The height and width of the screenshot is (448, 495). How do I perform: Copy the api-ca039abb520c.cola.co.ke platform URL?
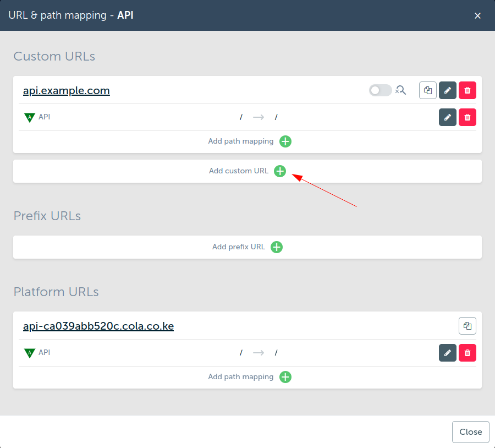(x=468, y=326)
